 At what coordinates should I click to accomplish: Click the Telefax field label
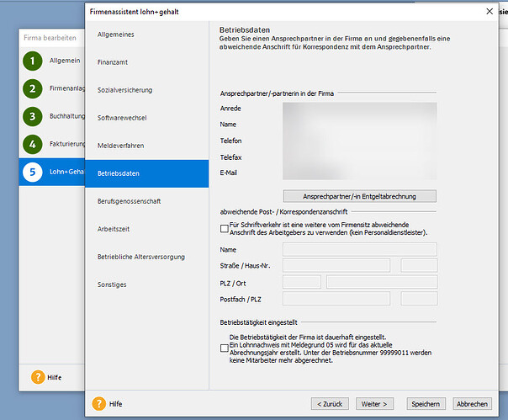tap(230, 157)
